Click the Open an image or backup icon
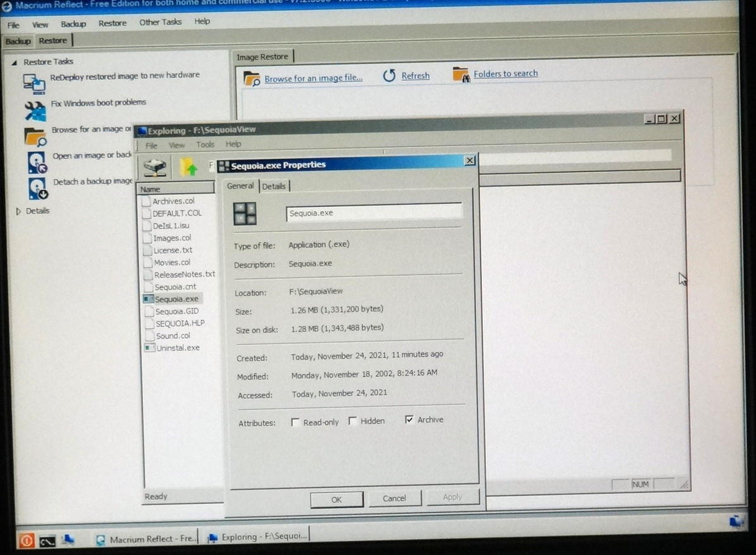Image resolution: width=756 pixels, height=555 pixels. (x=37, y=162)
